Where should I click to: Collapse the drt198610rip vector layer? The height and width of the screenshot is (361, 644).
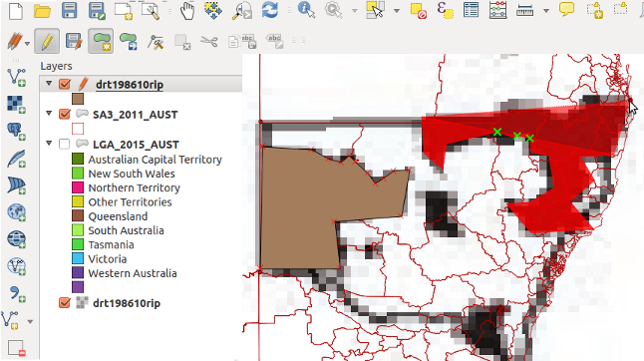point(49,84)
